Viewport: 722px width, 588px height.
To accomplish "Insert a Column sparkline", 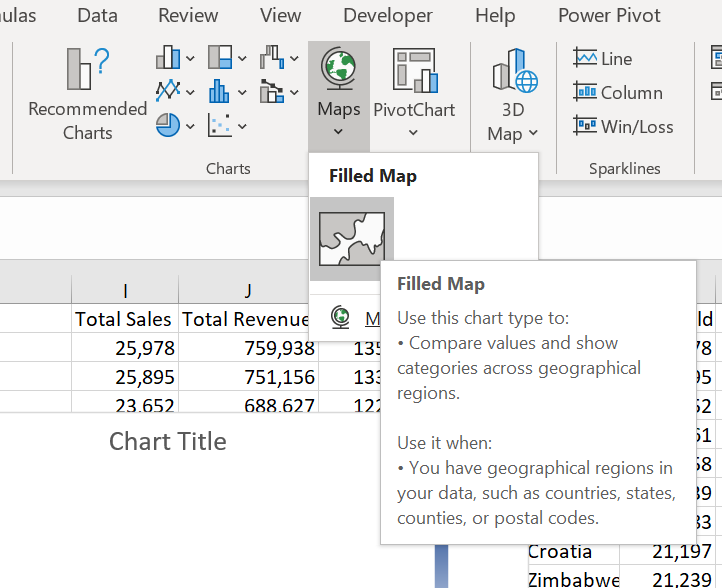I will point(618,93).
